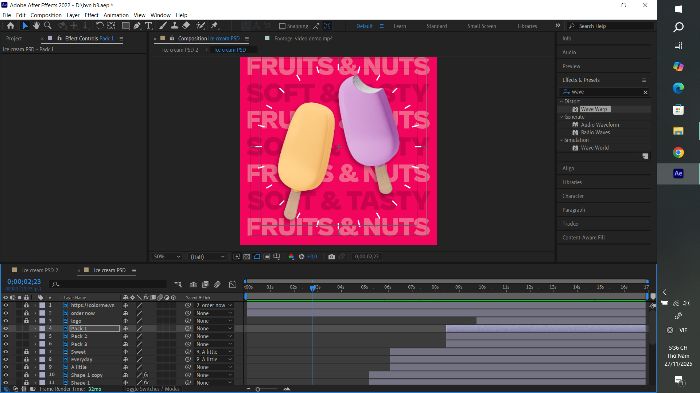Image resolution: width=700 pixels, height=393 pixels.
Task: Switch to the Footage viewer tab
Action: [x=303, y=38]
